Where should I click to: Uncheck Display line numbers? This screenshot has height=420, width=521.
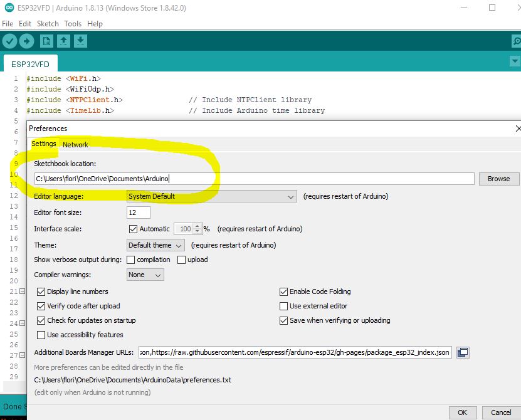click(41, 291)
